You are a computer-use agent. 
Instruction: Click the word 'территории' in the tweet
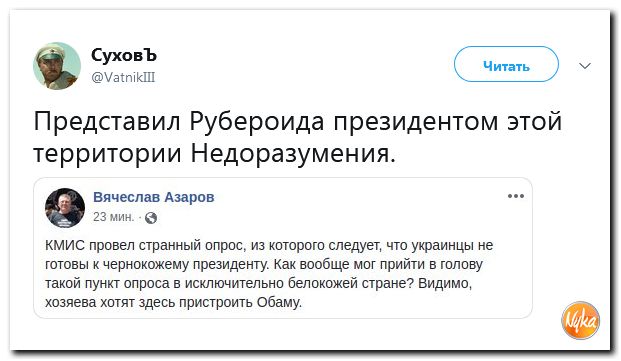tap(108, 154)
